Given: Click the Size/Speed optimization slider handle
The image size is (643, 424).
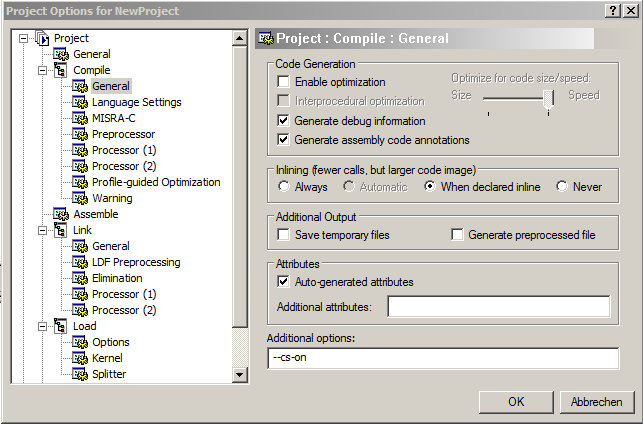Looking at the screenshot, I should 548,100.
